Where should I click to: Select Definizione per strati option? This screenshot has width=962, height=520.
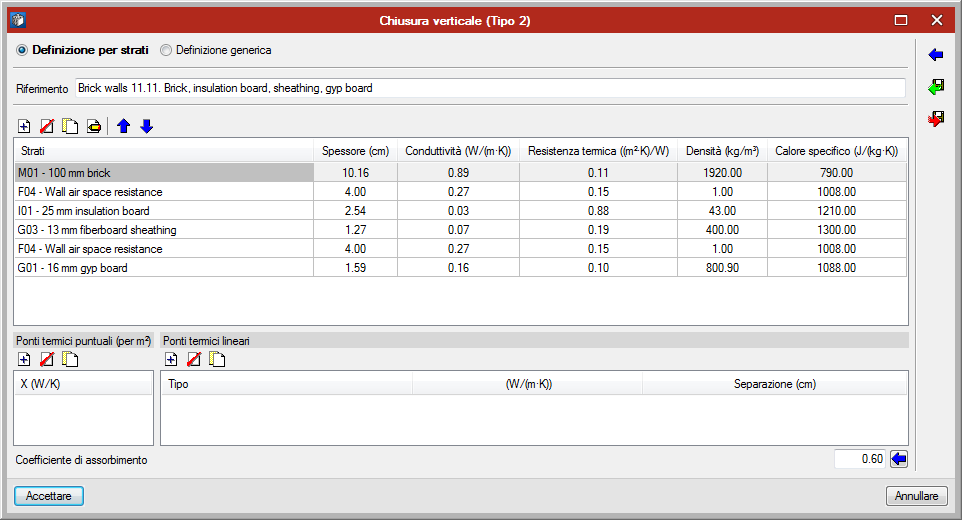pyautogui.click(x=82, y=50)
